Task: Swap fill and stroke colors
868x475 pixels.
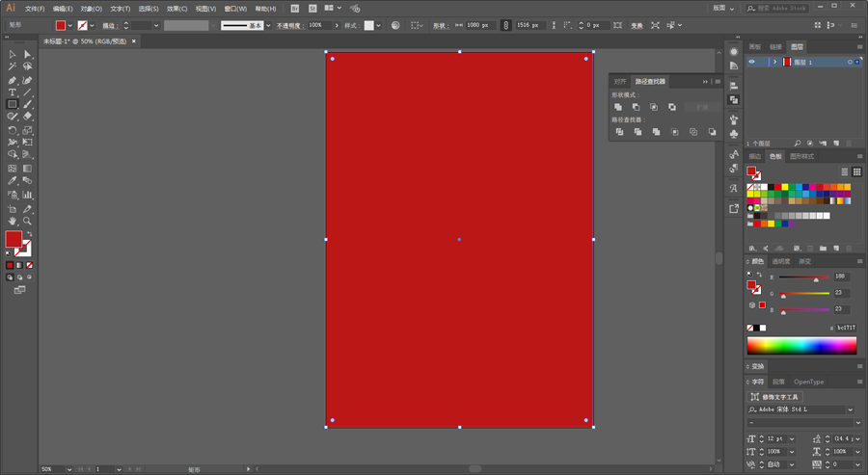Action: (x=29, y=234)
